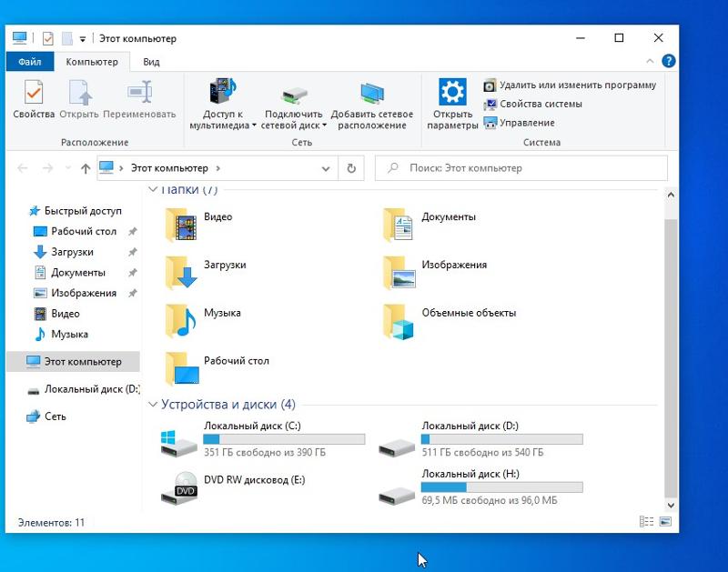Click the quick access new folder icon

click(67, 38)
